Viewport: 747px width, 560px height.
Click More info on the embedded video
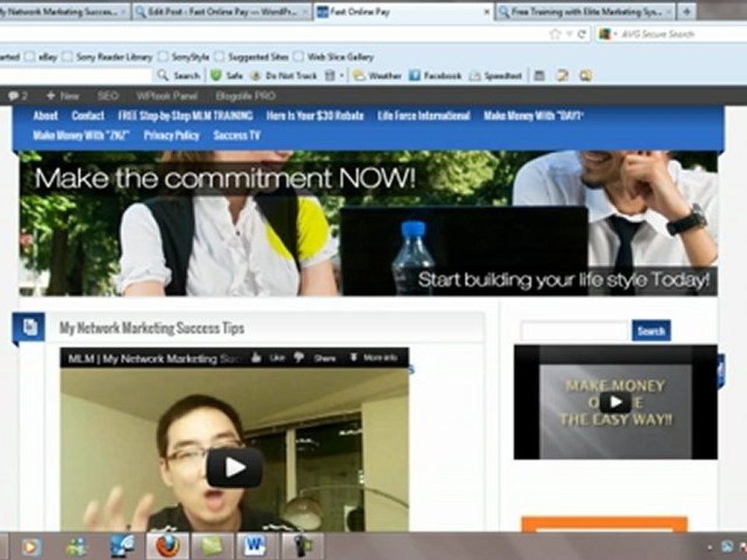[x=374, y=358]
